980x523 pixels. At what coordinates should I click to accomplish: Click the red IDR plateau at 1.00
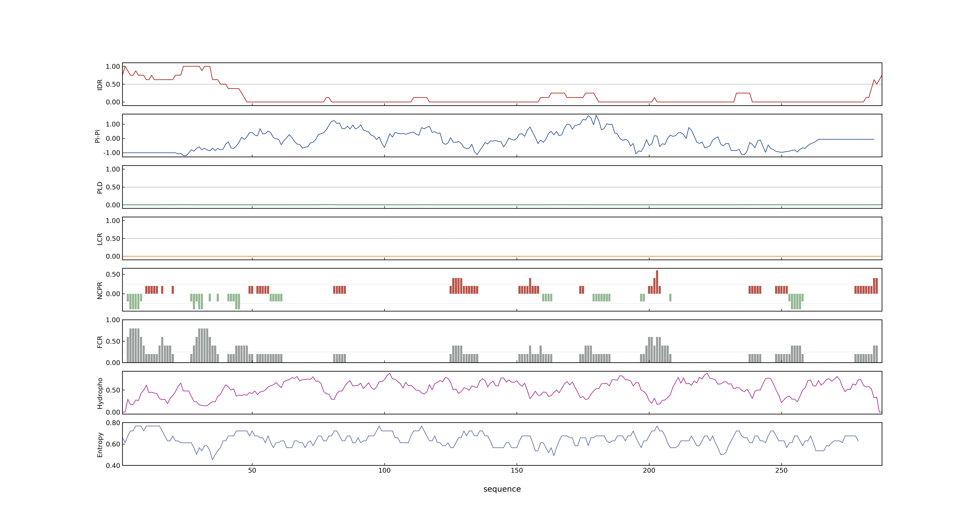click(191, 66)
